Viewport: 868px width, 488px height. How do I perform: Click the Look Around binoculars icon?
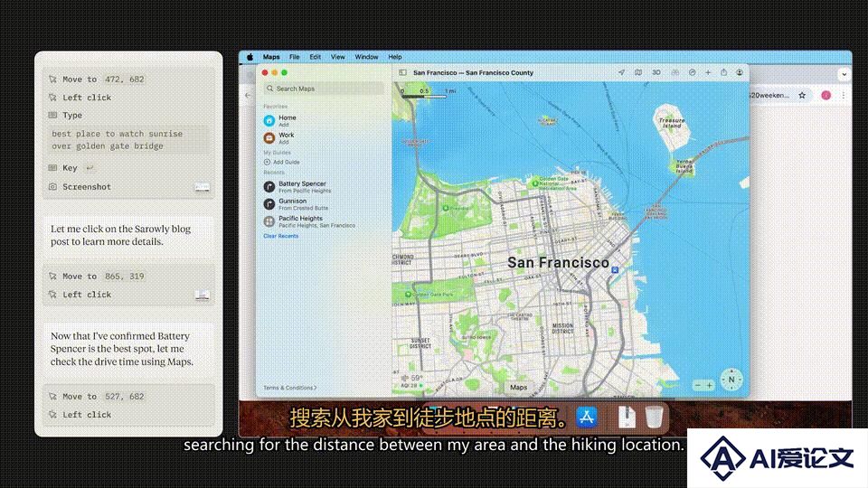click(675, 72)
